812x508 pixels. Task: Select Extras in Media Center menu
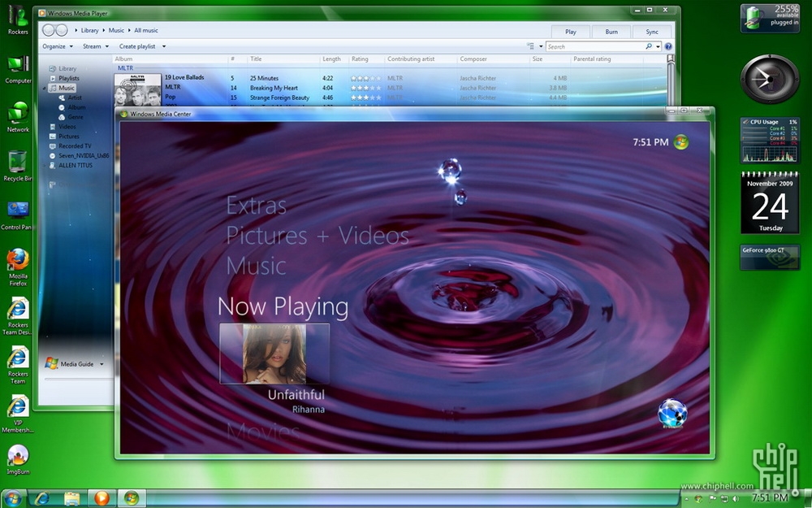tap(257, 206)
